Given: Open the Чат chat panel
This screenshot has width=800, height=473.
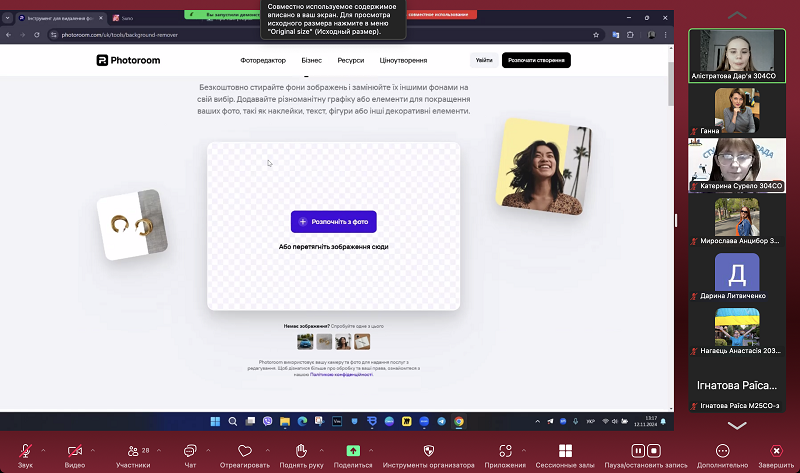Looking at the screenshot, I should 190,455.
